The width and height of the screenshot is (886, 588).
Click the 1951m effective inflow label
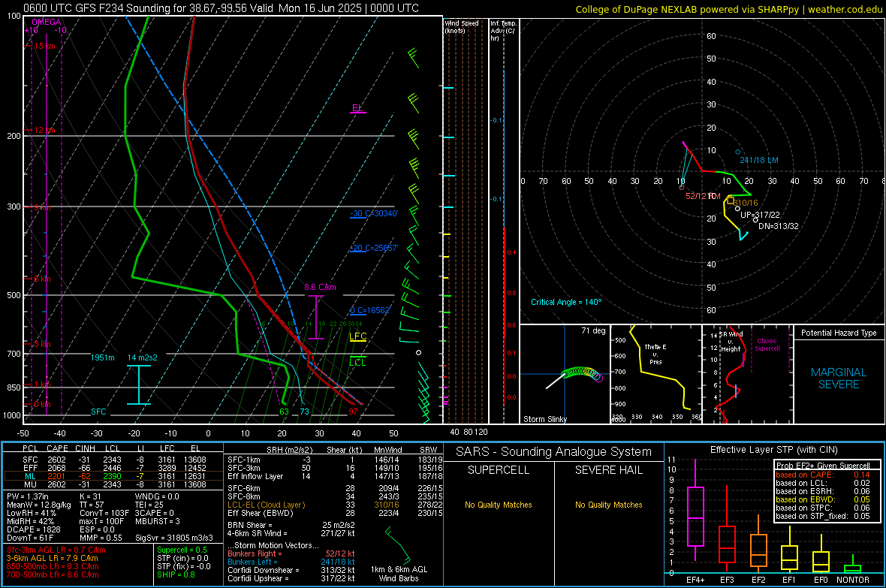pos(103,358)
